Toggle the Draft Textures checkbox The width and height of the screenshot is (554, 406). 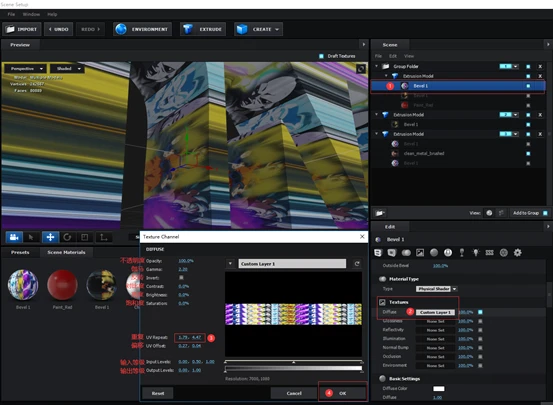[x=321, y=56]
